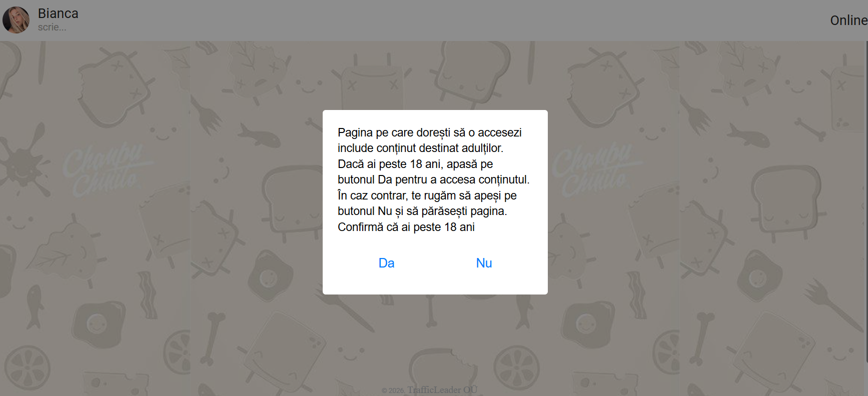Click the "În caz contrar, te rugăm" line
Viewport: 868px width, 396px height.
click(x=427, y=195)
